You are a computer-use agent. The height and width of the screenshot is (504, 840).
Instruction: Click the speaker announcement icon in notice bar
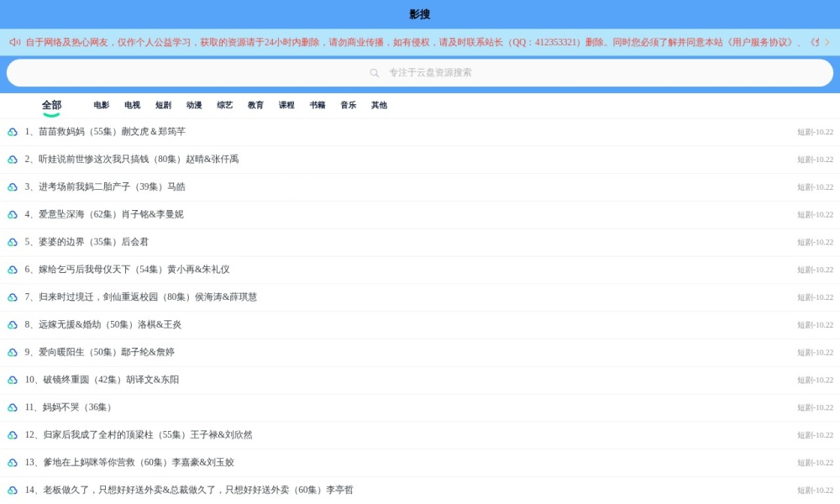point(15,42)
